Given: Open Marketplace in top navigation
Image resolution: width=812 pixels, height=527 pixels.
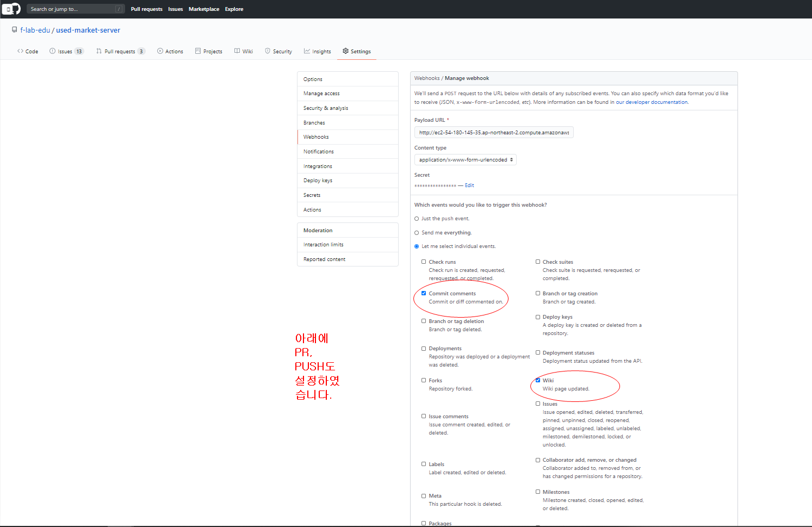Looking at the screenshot, I should click(204, 9).
